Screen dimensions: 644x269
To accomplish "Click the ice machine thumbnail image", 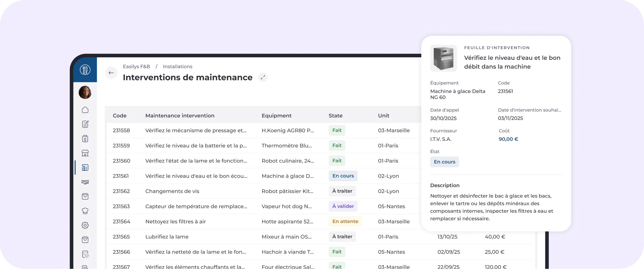I will point(443,58).
